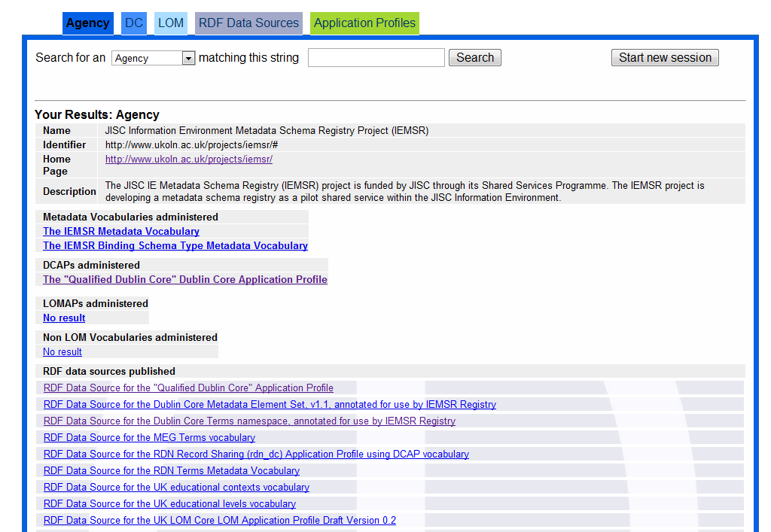The width and height of the screenshot is (771, 532).
Task: Click the 'Name' row label
Action: coord(56,131)
